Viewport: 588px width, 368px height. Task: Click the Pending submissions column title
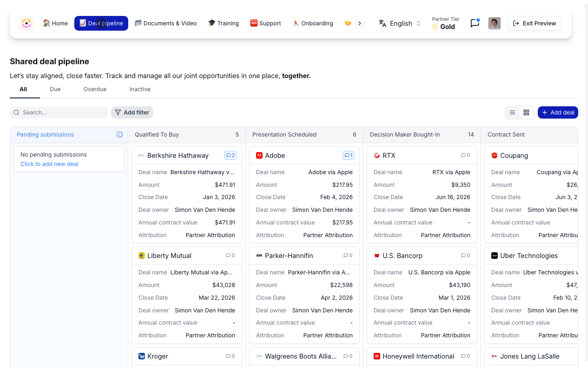click(45, 135)
